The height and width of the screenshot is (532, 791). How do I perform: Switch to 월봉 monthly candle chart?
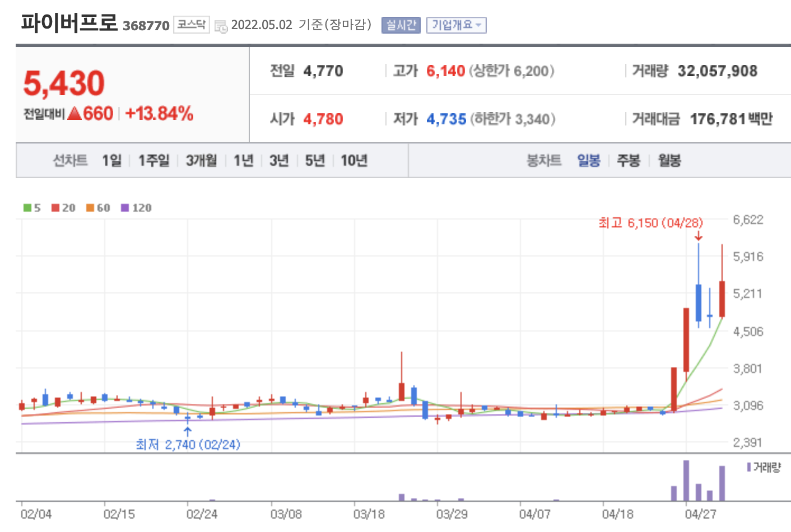tap(669, 161)
